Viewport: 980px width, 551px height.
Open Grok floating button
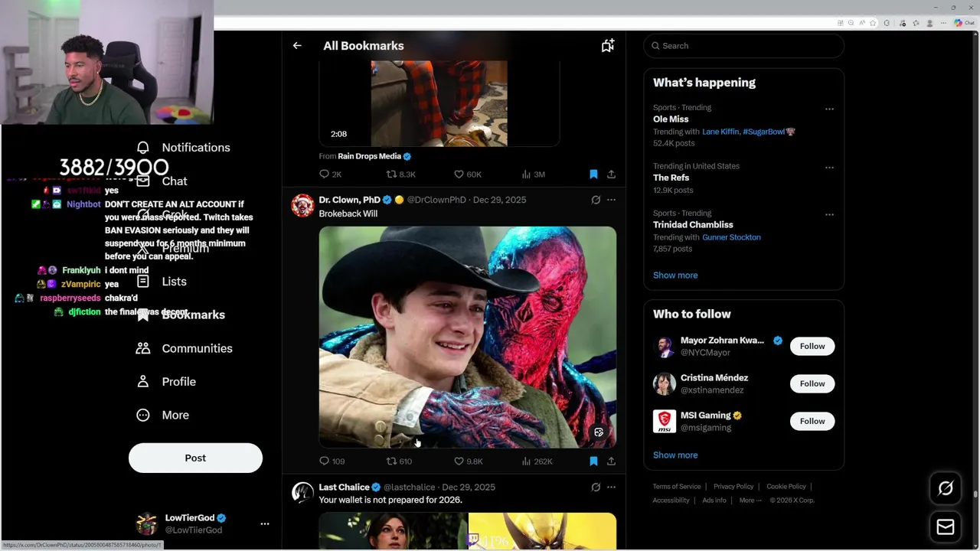(946, 488)
